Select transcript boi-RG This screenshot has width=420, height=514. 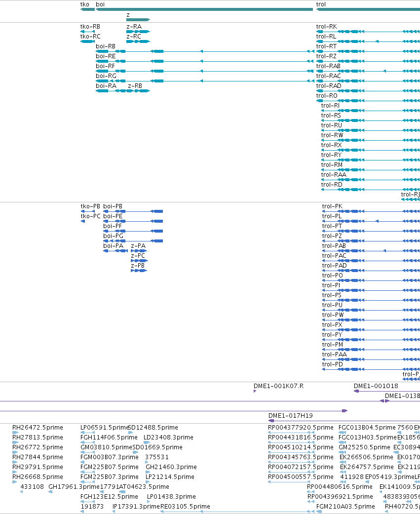pos(106,76)
